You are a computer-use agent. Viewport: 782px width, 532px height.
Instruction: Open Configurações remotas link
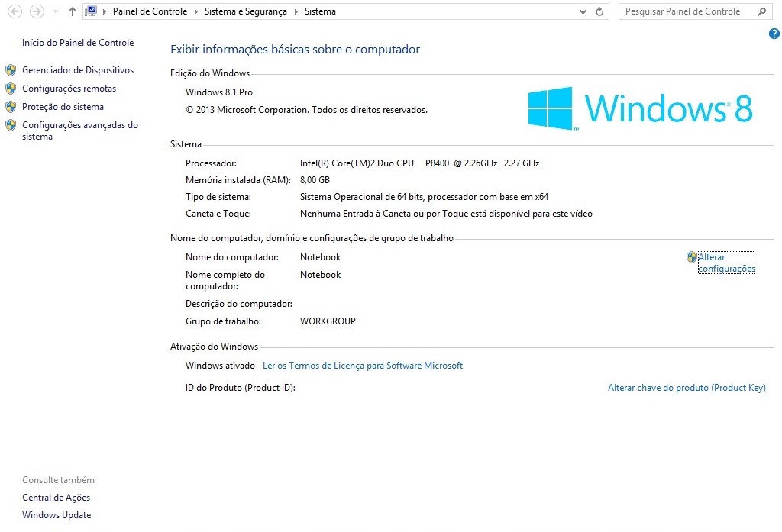coord(69,89)
